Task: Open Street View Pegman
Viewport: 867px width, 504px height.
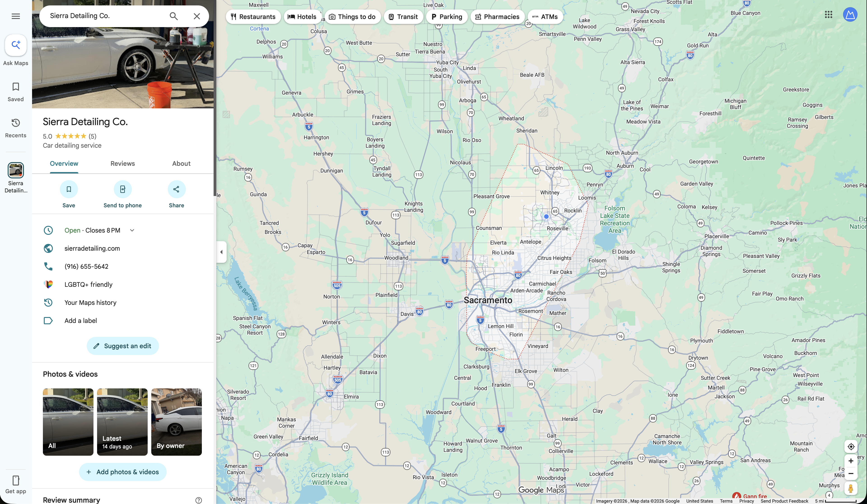Action: pyautogui.click(x=851, y=488)
